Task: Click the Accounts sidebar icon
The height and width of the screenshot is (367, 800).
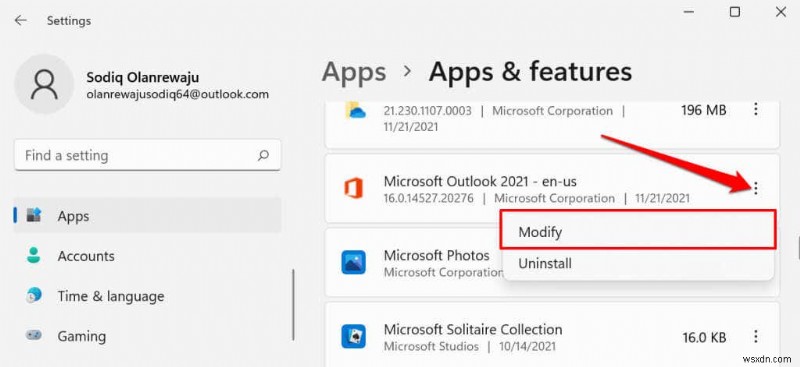Action: pyautogui.click(x=34, y=255)
